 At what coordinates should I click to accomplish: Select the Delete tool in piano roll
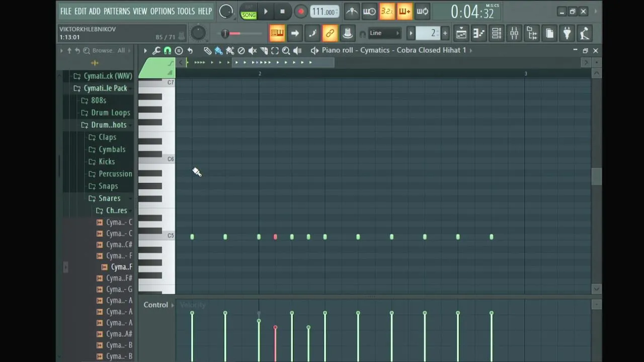(241, 51)
